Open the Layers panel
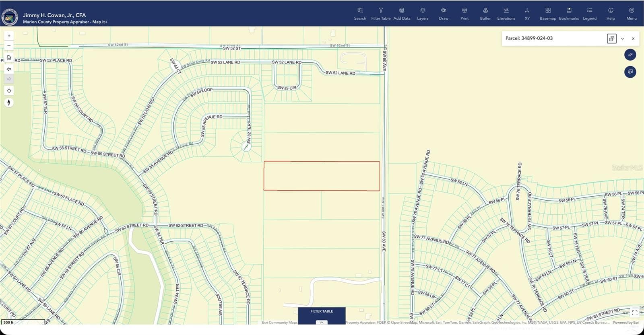The width and height of the screenshot is (644, 335). [423, 14]
